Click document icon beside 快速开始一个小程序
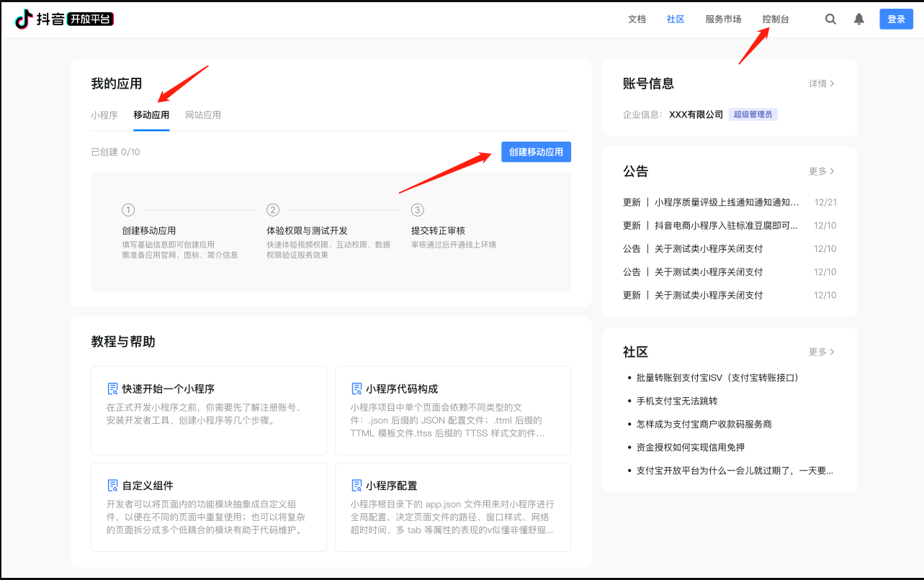Viewport: 924px width, 580px height. (112, 389)
